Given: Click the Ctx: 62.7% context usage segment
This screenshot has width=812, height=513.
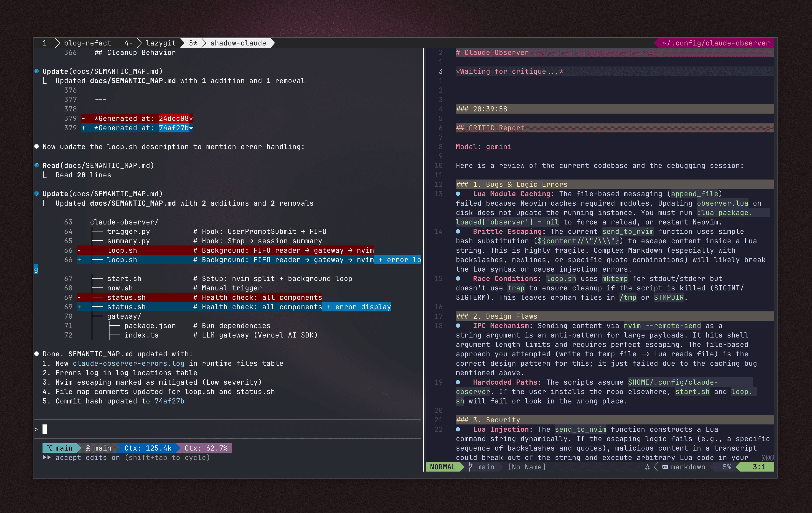Looking at the screenshot, I should coord(206,448).
